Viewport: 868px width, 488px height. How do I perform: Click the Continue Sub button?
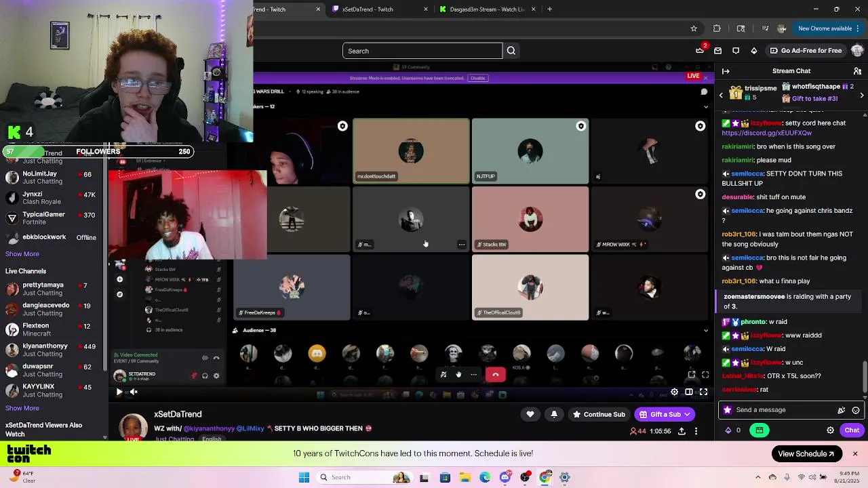[x=599, y=414]
